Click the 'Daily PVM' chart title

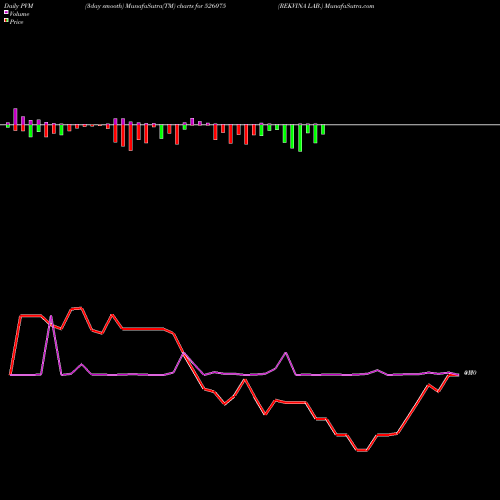coord(19,6)
